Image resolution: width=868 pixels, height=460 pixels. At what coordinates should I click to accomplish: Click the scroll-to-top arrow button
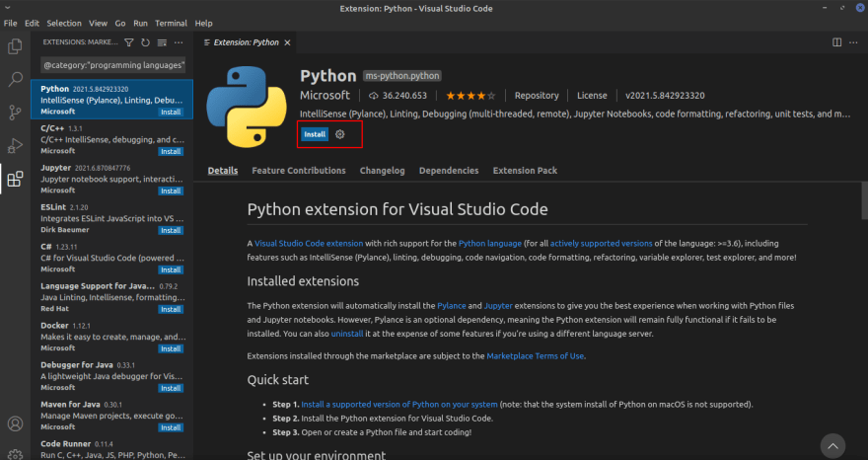832,445
